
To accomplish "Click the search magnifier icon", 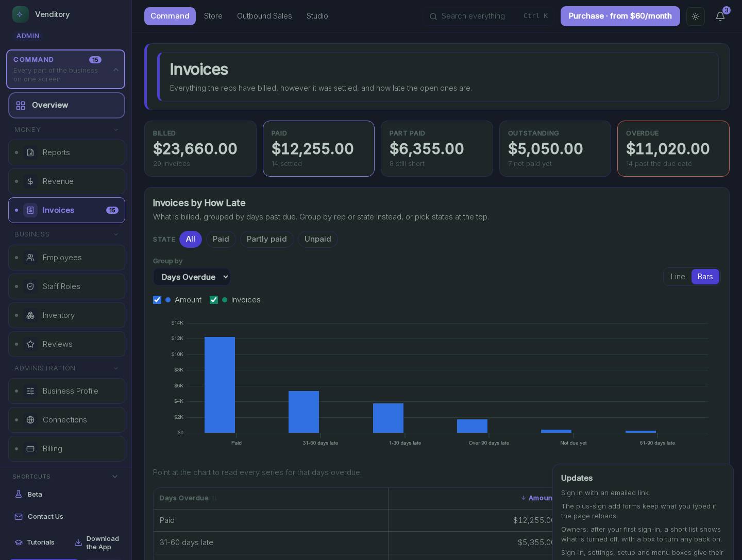I will [433, 16].
